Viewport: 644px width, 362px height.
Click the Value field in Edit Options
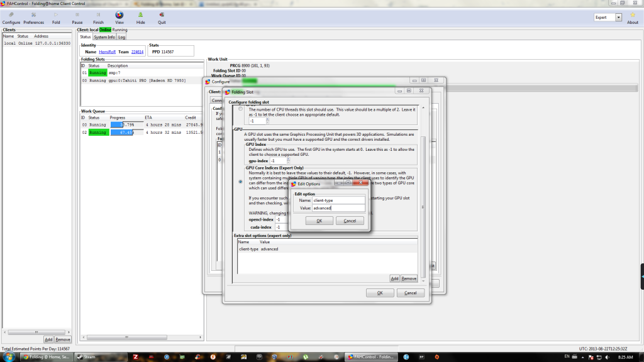click(338, 208)
